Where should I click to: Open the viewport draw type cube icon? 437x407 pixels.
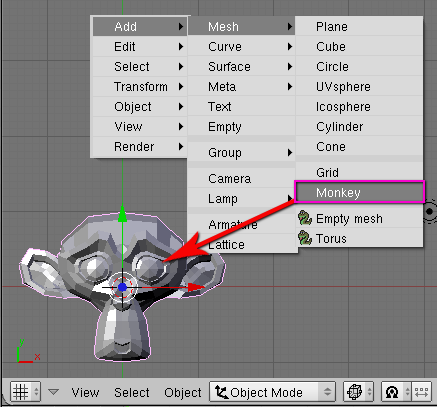pos(354,392)
